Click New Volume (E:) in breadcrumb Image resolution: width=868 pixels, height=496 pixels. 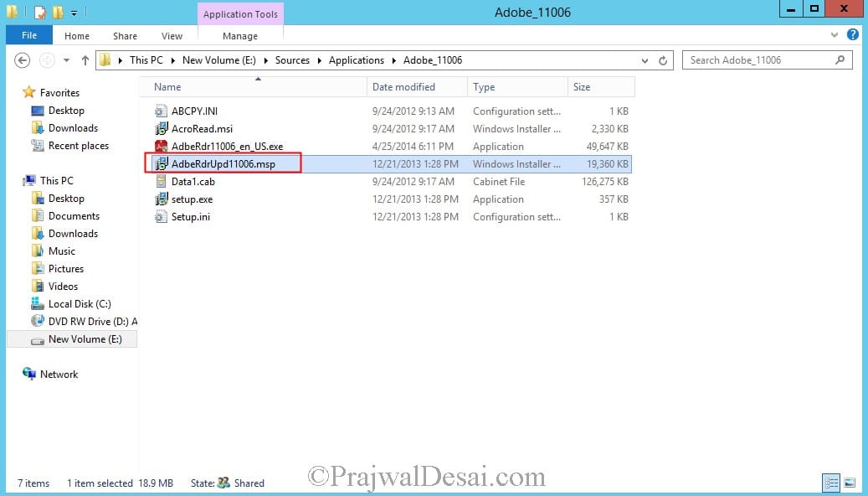click(219, 60)
